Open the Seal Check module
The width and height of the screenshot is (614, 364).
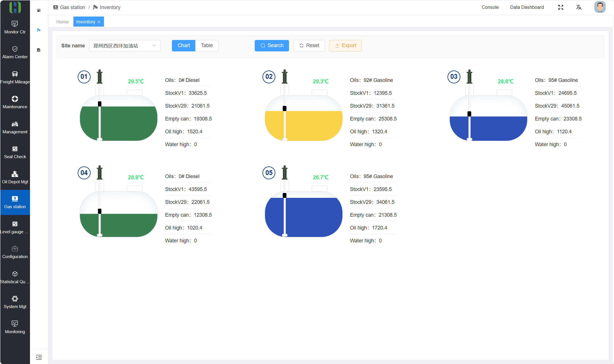point(15,152)
